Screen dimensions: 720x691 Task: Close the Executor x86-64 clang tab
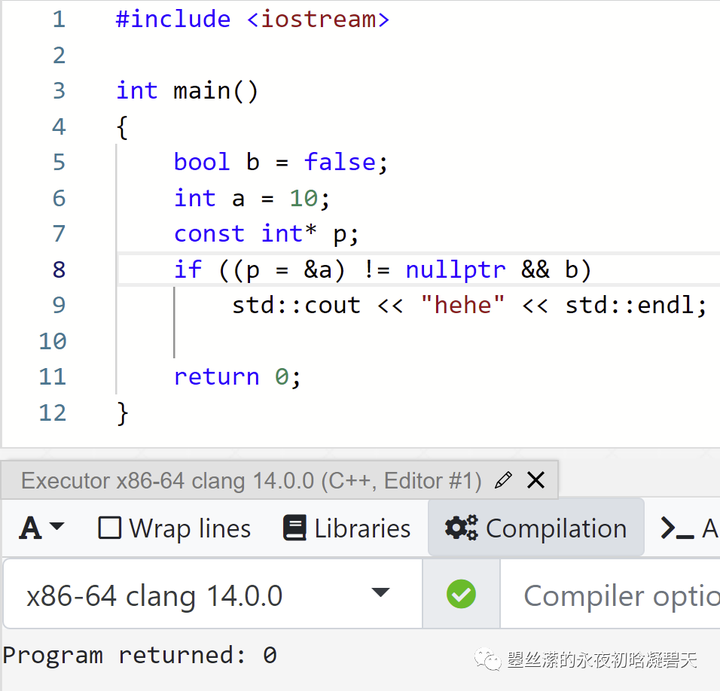(536, 480)
